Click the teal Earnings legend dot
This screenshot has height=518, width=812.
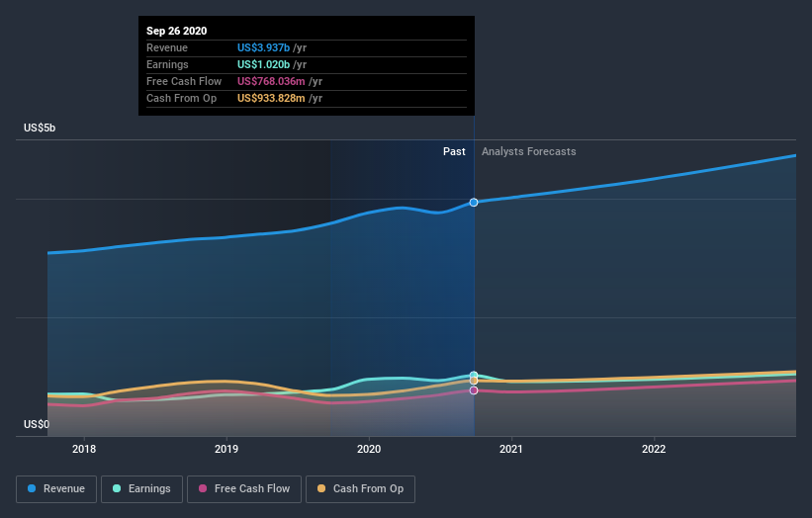coord(117,488)
